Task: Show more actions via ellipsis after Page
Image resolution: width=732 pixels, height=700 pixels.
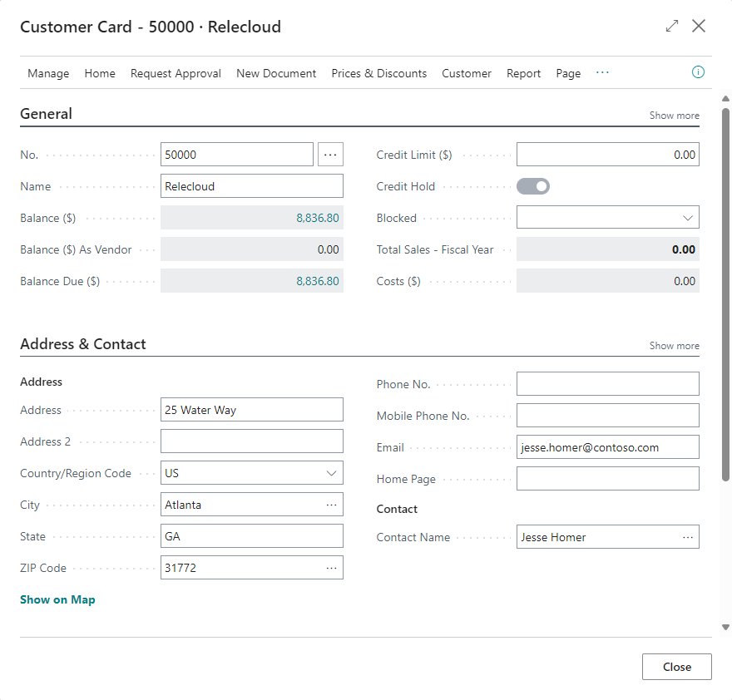Action: click(x=602, y=73)
